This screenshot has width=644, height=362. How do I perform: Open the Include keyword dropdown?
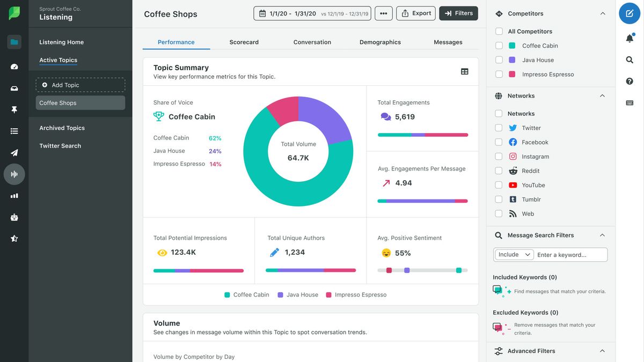point(514,254)
